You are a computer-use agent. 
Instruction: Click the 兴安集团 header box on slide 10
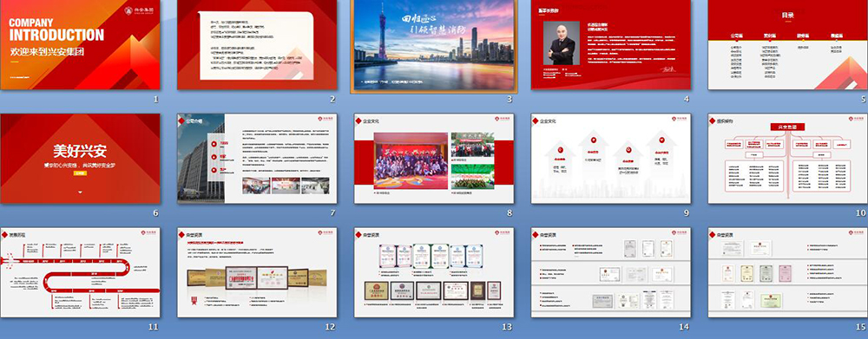click(x=787, y=127)
